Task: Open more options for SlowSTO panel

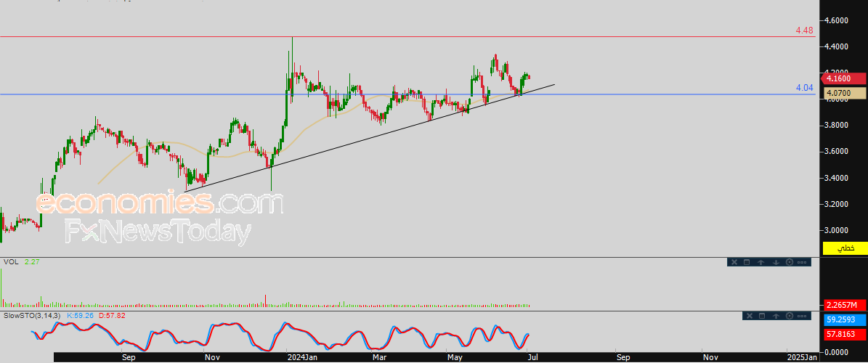Action: (802, 316)
